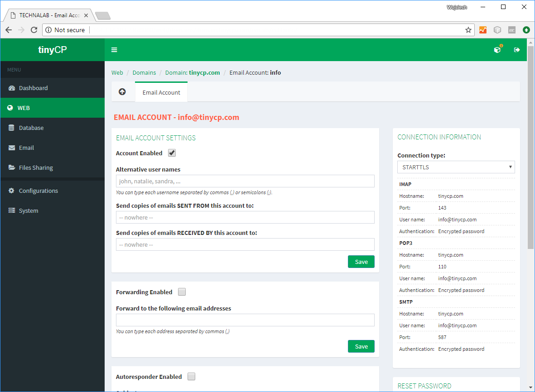This screenshot has height=392, width=535.
Task: Open Database in the sidebar menu
Action: click(53, 128)
